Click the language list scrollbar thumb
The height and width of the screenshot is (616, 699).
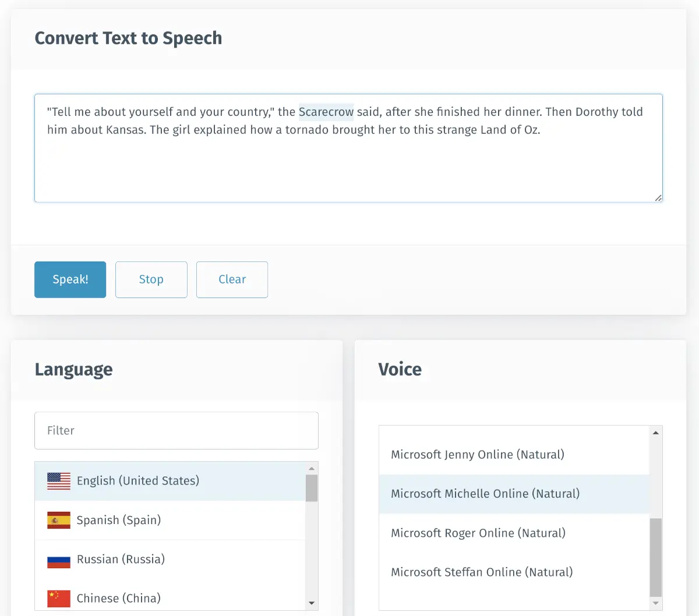[x=312, y=488]
